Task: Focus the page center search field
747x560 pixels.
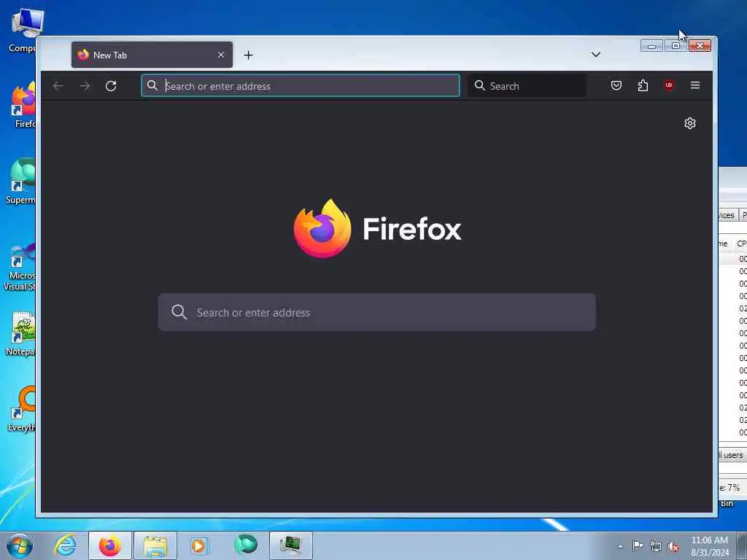Action: tap(377, 312)
